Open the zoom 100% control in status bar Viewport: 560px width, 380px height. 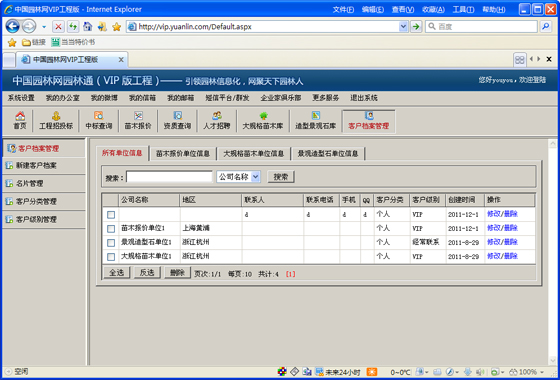tap(526, 372)
